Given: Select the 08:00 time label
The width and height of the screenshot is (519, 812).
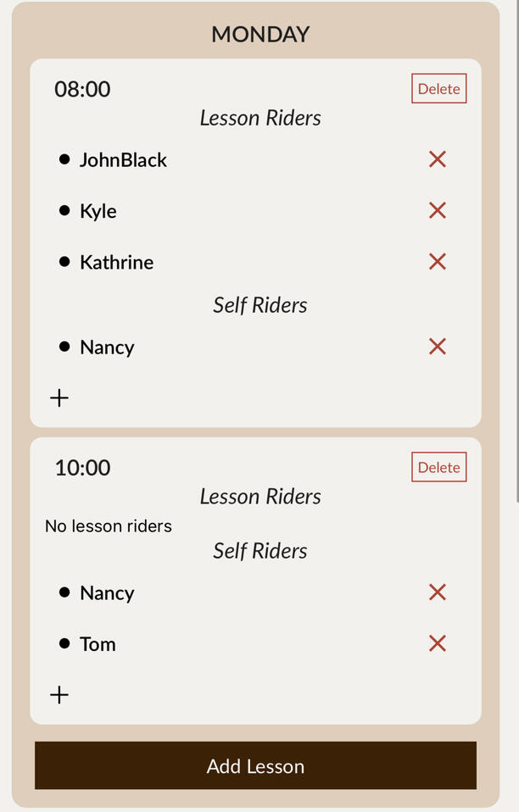Looking at the screenshot, I should pos(81,88).
